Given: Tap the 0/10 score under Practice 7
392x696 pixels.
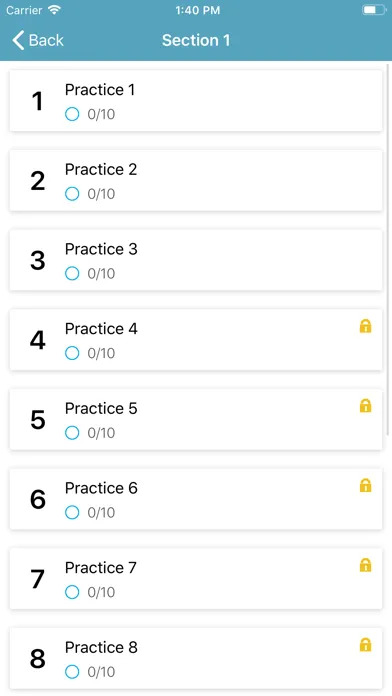Looking at the screenshot, I should coord(101,592).
